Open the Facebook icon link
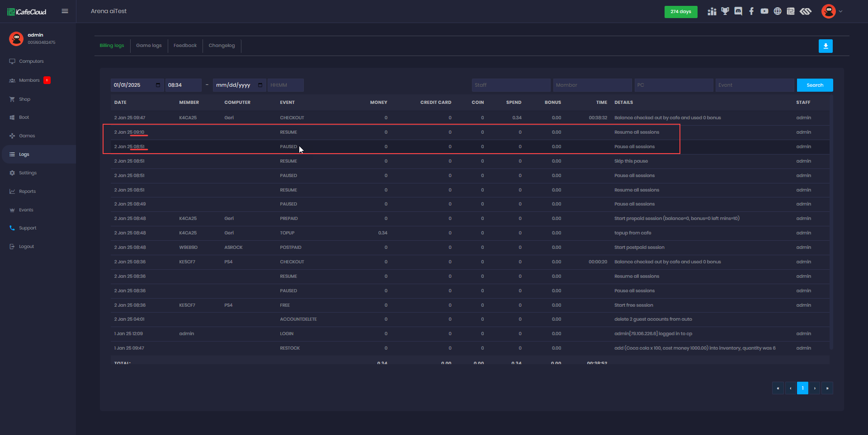 point(751,11)
